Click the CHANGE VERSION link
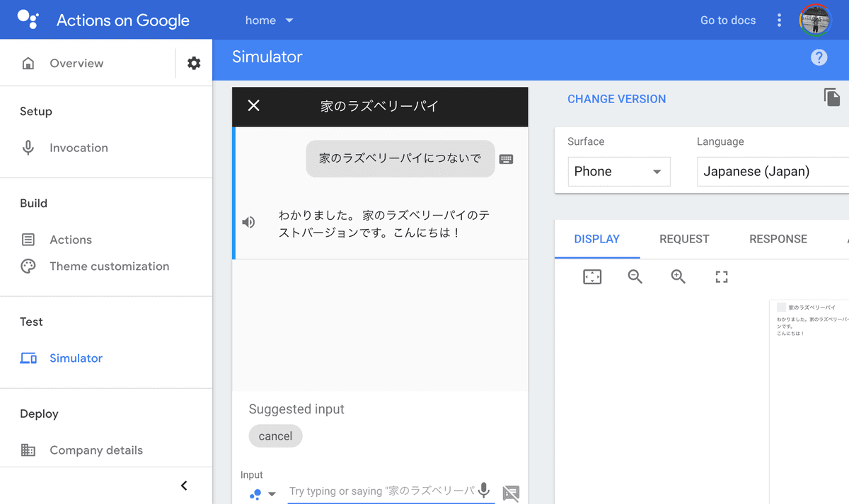 coord(616,99)
